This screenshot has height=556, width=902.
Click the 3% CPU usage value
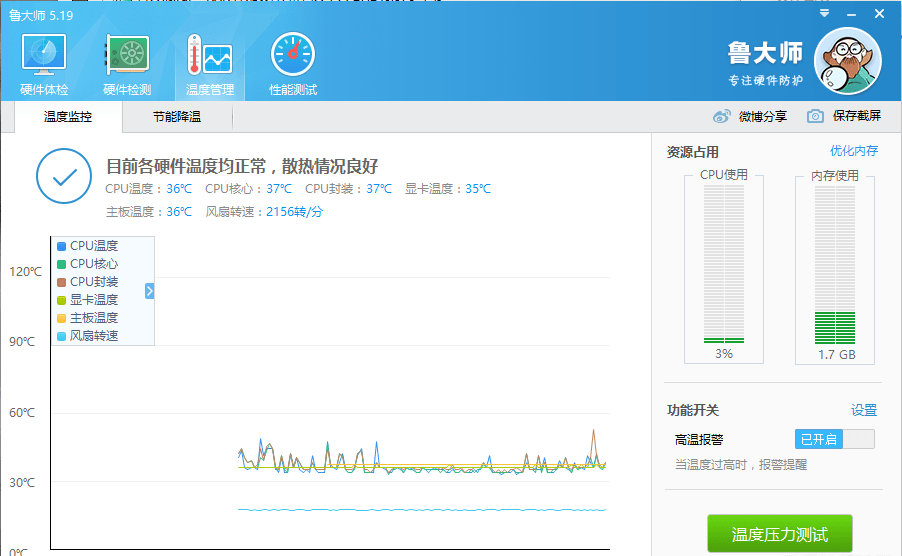coord(724,354)
